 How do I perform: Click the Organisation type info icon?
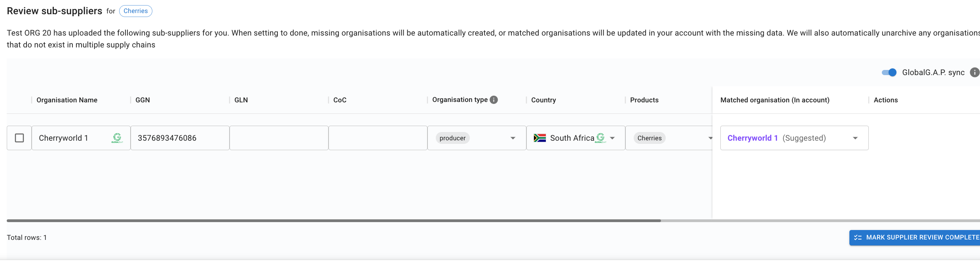494,100
